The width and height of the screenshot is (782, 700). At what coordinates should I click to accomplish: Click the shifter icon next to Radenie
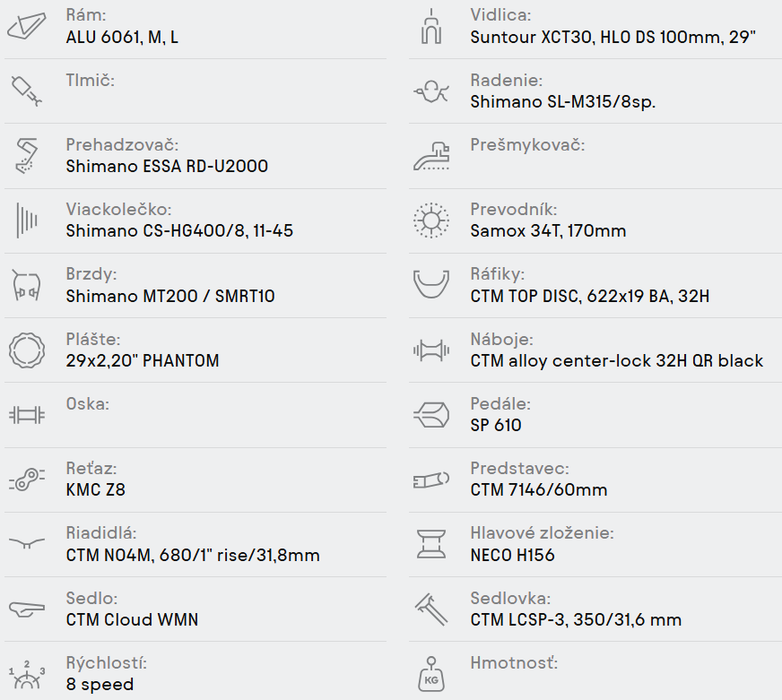(431, 91)
